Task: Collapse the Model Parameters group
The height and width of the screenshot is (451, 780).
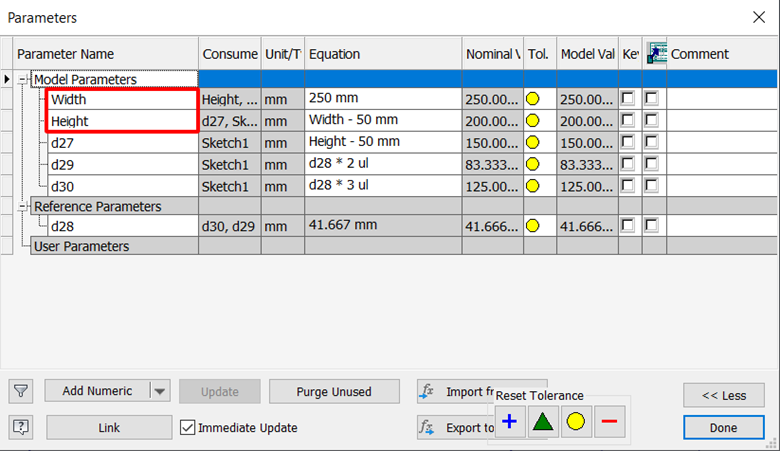Action: point(22,80)
